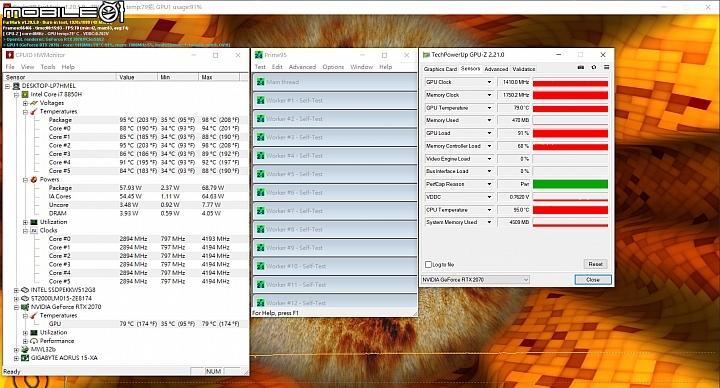Select Core #2 temperature row

[144, 146]
